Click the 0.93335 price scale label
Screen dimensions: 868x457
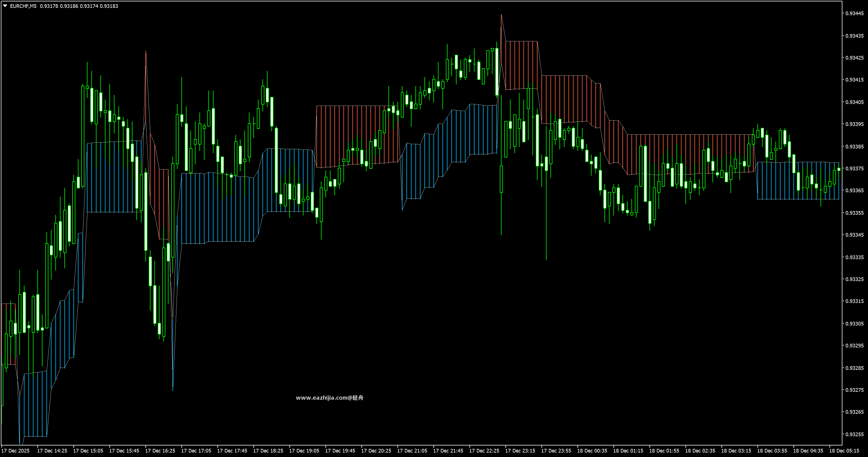click(x=854, y=257)
